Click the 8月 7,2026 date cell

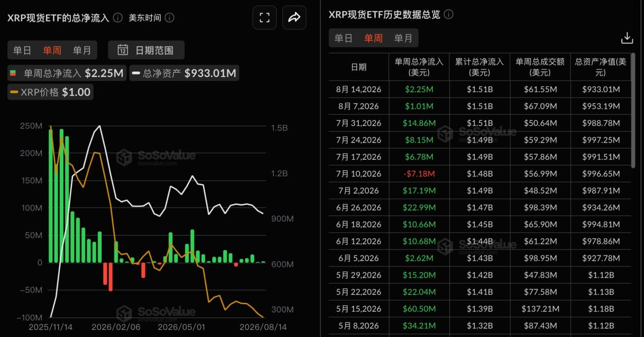click(x=359, y=106)
